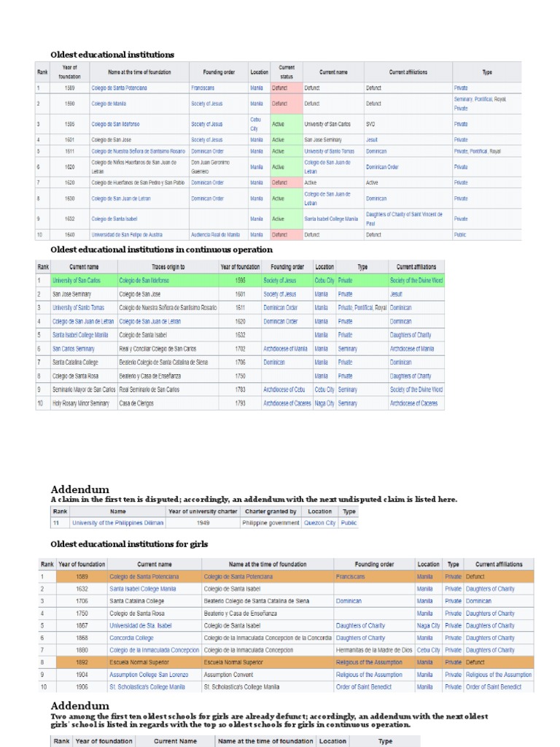The width and height of the screenshot is (560, 747).
Task: Open the Assumption College San Lorenzo link
Action: pos(149,675)
